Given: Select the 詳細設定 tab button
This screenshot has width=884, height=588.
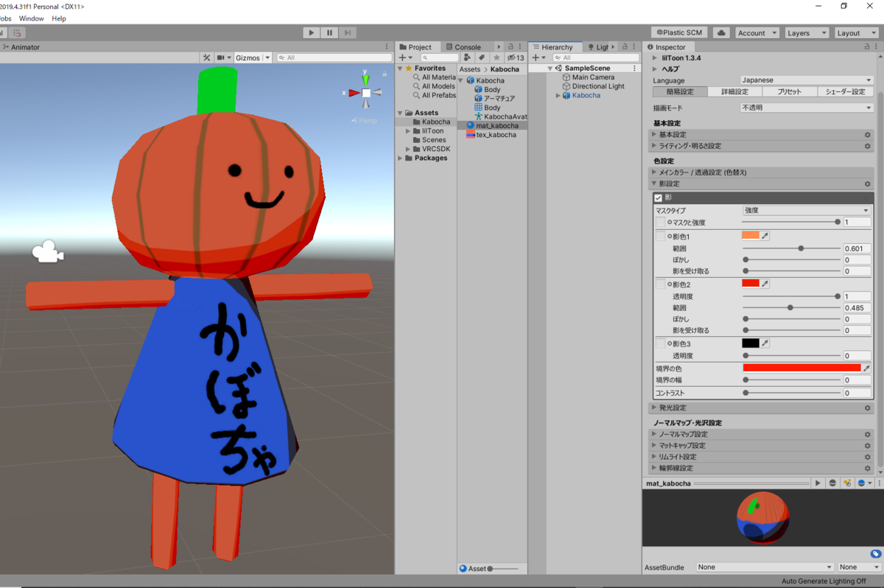Looking at the screenshot, I should (735, 92).
